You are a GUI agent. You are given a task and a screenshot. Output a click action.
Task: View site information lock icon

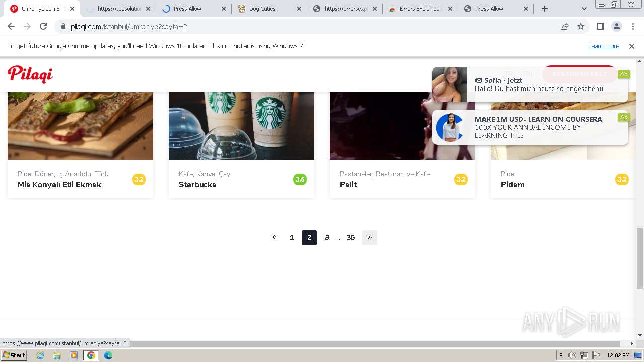click(62, 26)
